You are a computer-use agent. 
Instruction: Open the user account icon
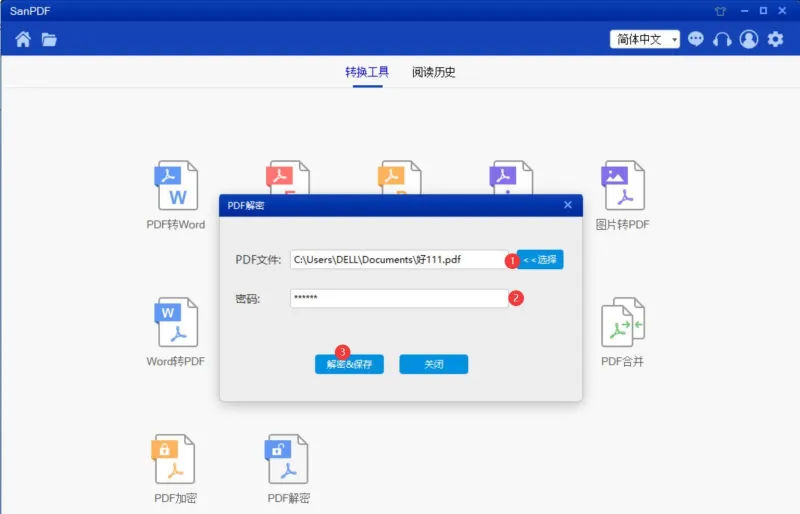[748, 39]
